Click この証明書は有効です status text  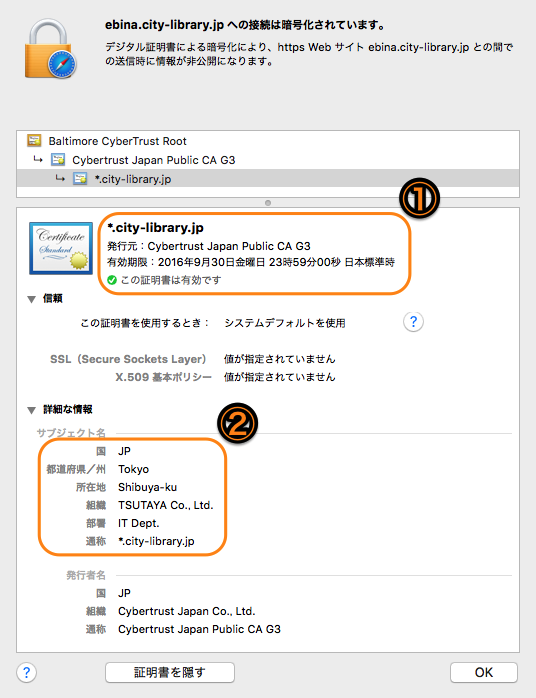point(171,280)
